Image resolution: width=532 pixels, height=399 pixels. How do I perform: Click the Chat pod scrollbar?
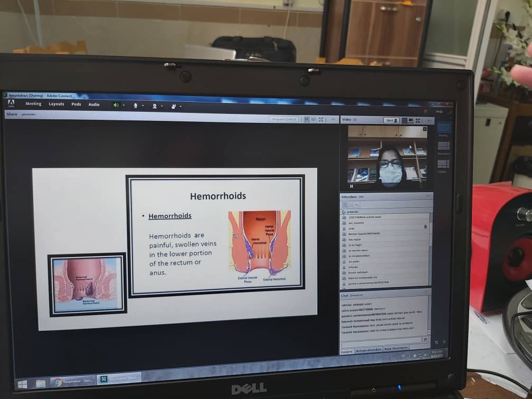click(x=429, y=316)
